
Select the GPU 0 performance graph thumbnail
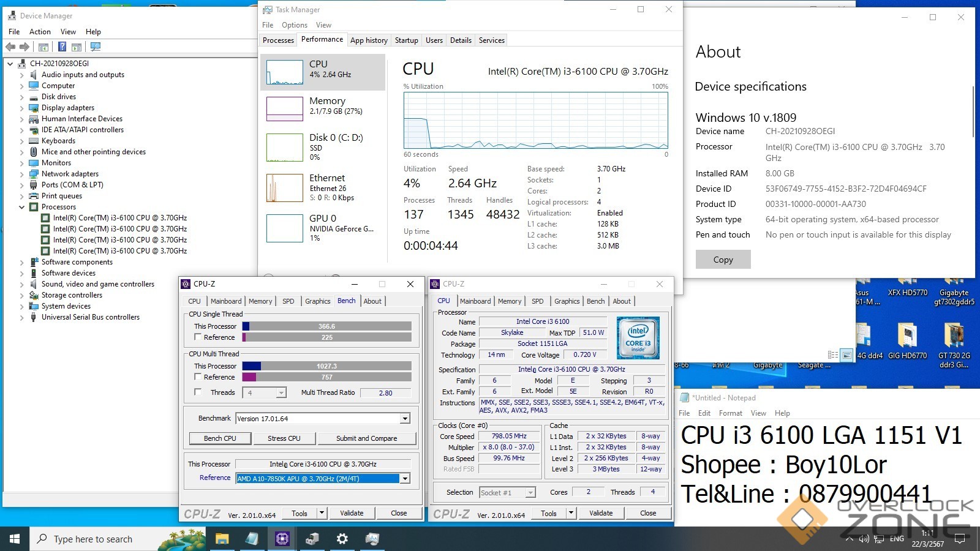point(285,228)
